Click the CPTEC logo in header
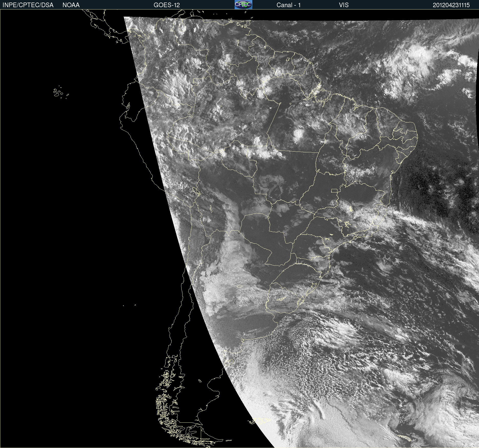 point(243,5)
